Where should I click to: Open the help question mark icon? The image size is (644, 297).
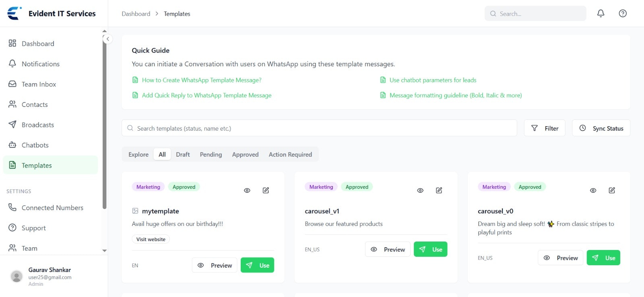click(x=623, y=14)
